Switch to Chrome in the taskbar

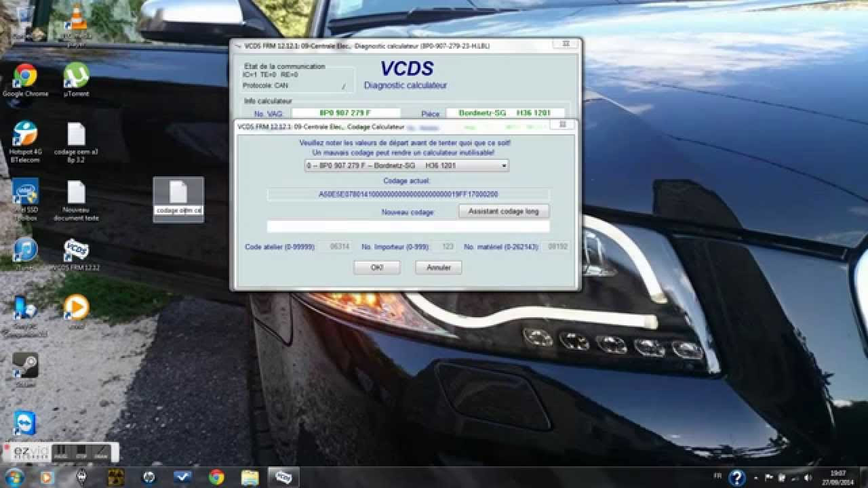tap(216, 477)
